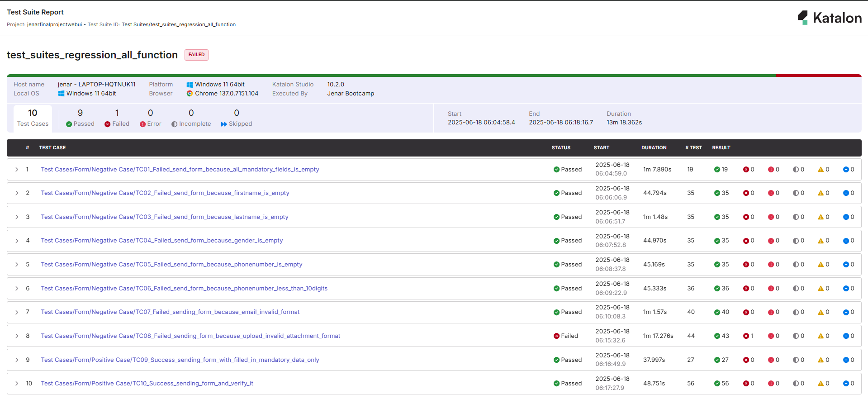Image resolution: width=868 pixels, height=413 pixels.
Task: Click warning triangle count in TC10 row
Action: (x=823, y=384)
